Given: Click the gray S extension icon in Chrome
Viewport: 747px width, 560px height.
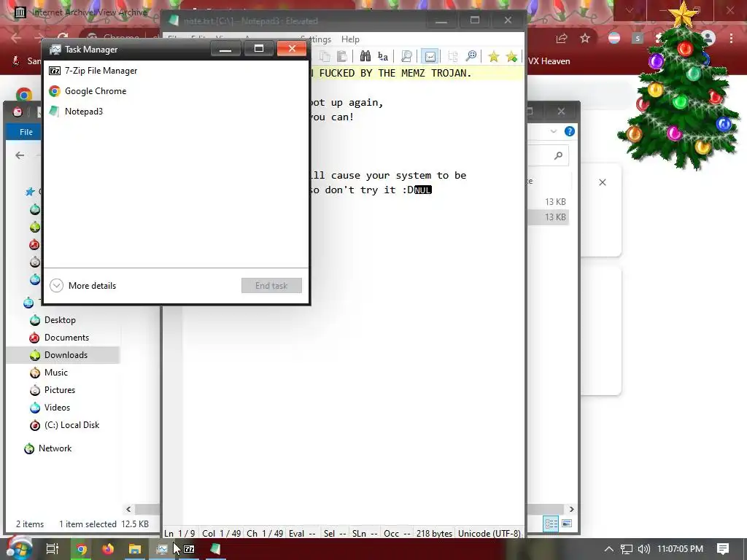Looking at the screenshot, I should [638, 38].
